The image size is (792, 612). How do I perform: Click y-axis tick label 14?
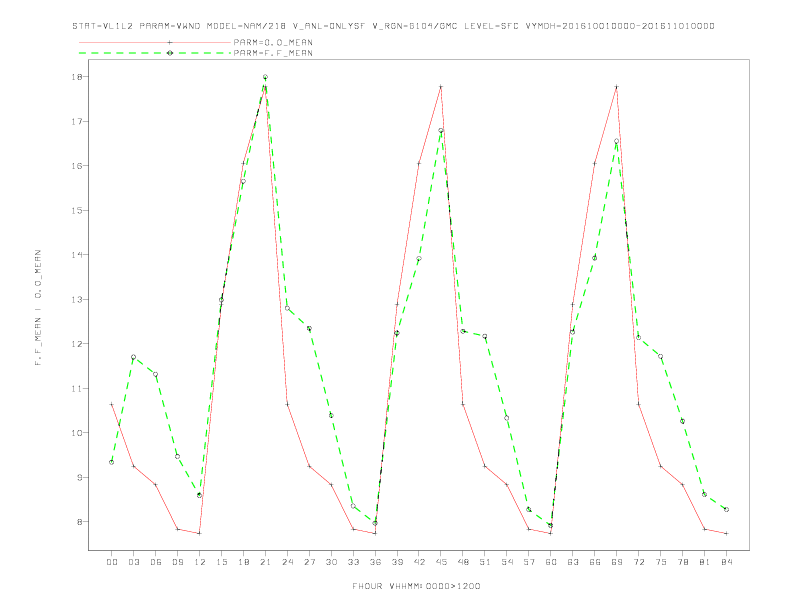tap(77, 254)
